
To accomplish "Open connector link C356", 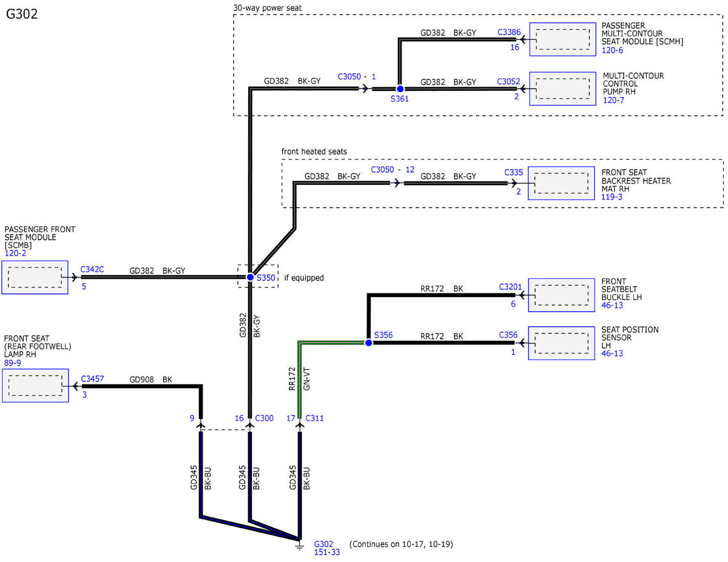I will (508, 335).
